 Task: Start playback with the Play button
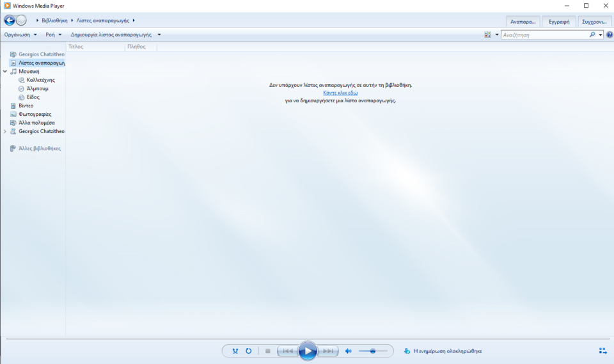pyautogui.click(x=308, y=351)
